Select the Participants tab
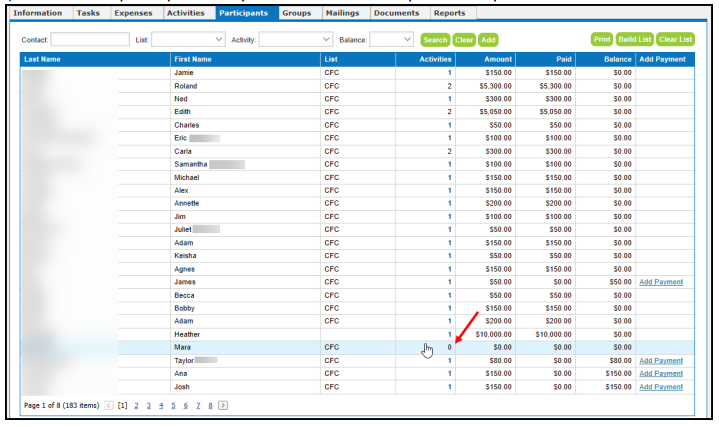The image size is (719, 427). click(x=243, y=13)
